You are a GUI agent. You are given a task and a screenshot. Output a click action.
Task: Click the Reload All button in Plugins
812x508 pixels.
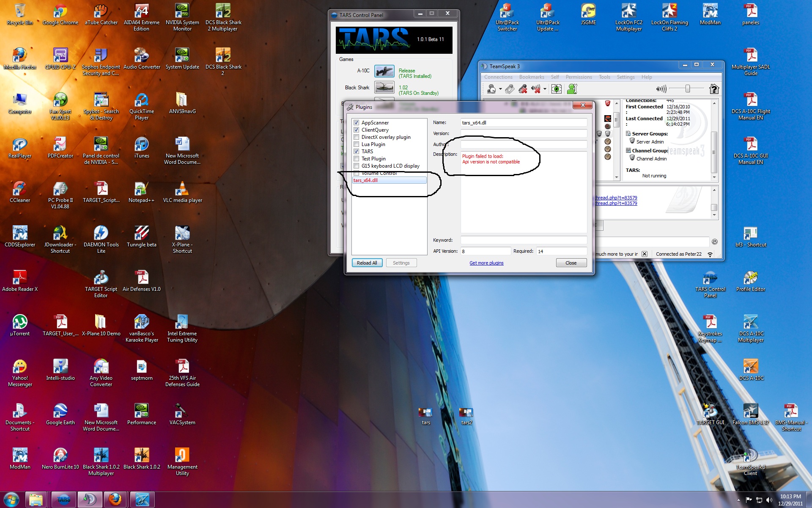tap(367, 263)
